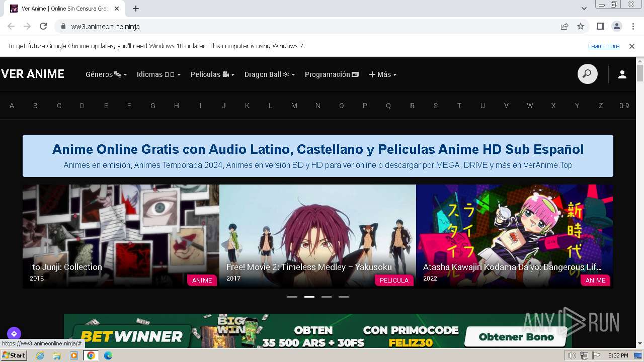Image resolution: width=644 pixels, height=362 pixels.
Task: Click the Action Center flag tray icon
Action: 596,355
